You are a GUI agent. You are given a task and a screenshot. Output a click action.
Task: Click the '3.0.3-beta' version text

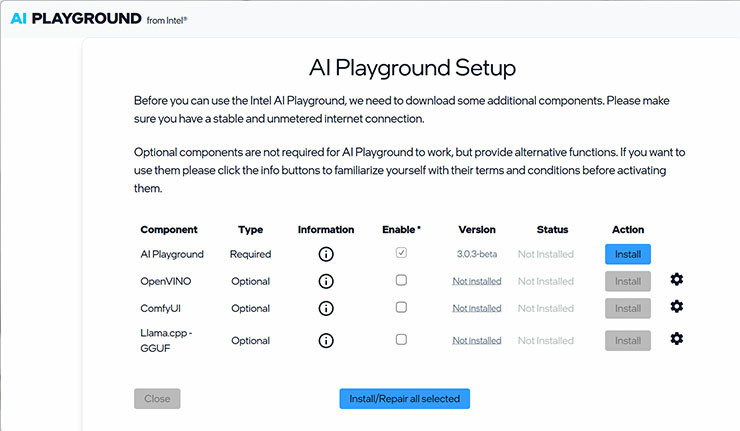tap(477, 254)
